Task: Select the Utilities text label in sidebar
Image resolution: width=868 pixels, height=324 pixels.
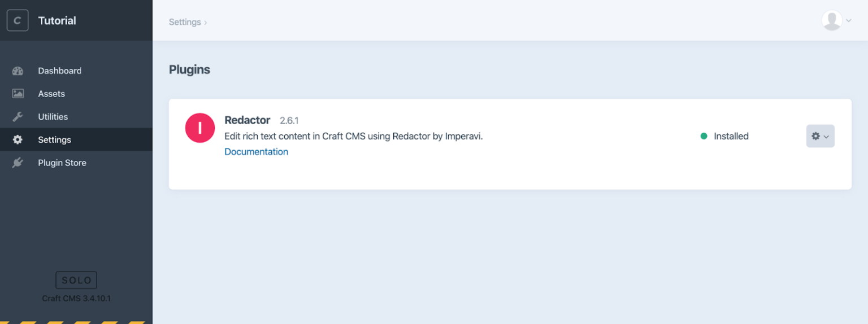Action: click(53, 117)
